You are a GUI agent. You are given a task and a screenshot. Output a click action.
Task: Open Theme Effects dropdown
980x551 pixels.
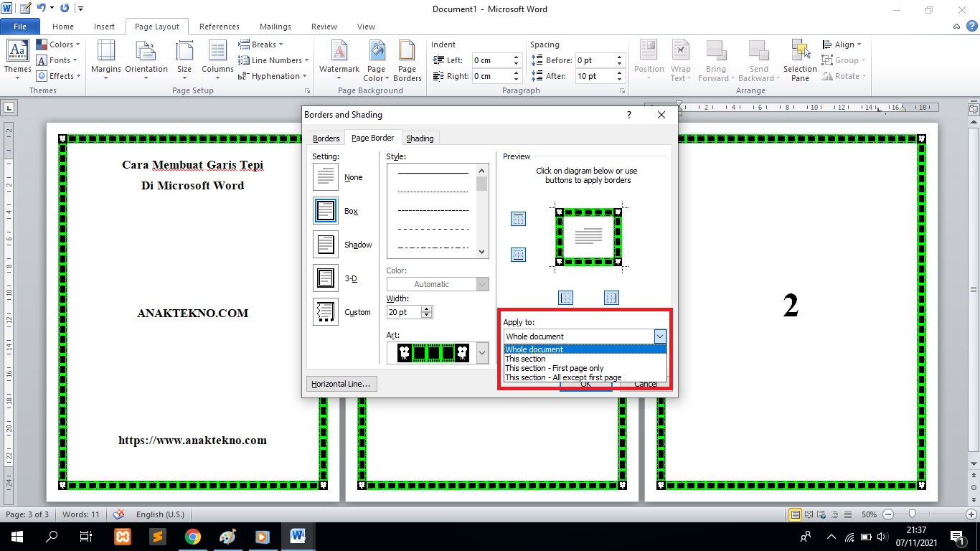click(x=59, y=76)
